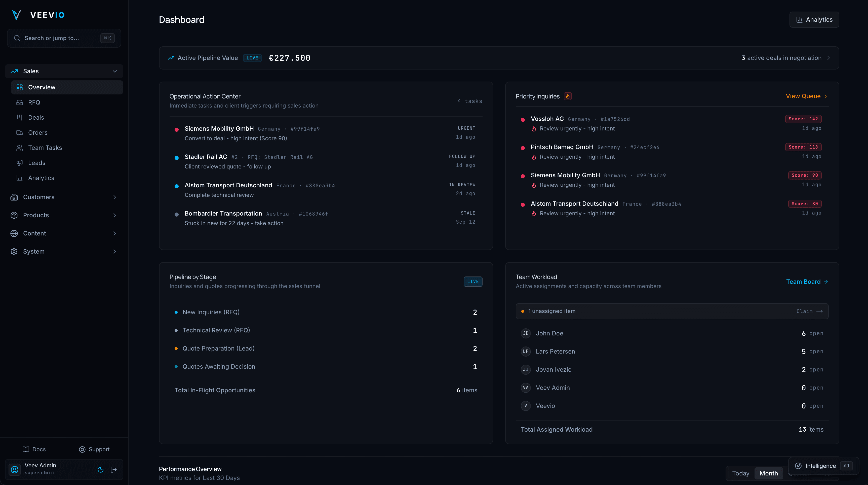This screenshot has width=868, height=485.
Task: Click the flame icon beside Priority Inquiries
Action: point(568,96)
